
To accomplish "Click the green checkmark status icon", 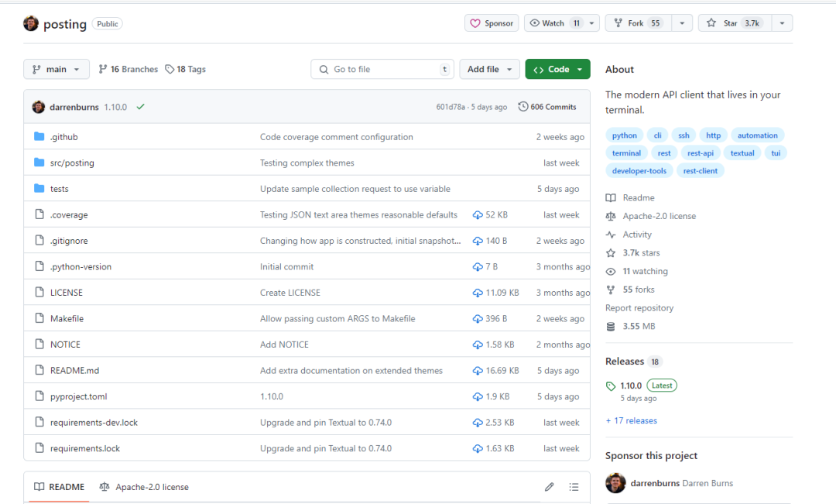I will pyautogui.click(x=140, y=107).
